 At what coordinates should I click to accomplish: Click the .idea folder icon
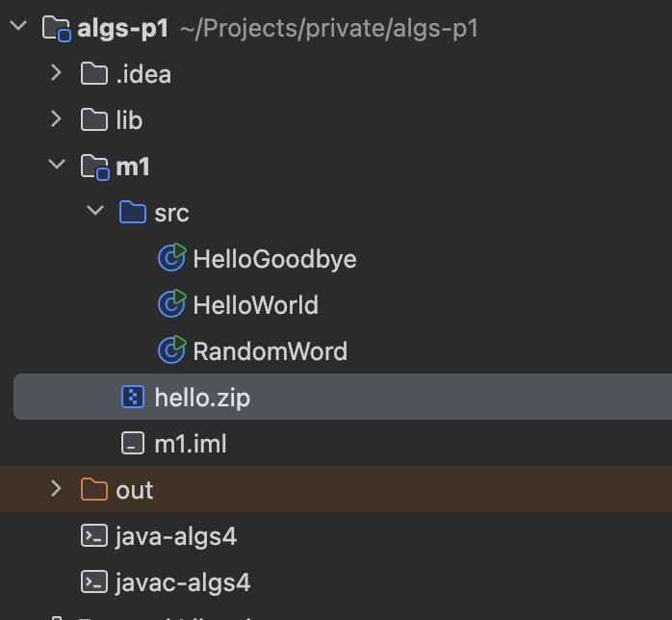(94, 73)
